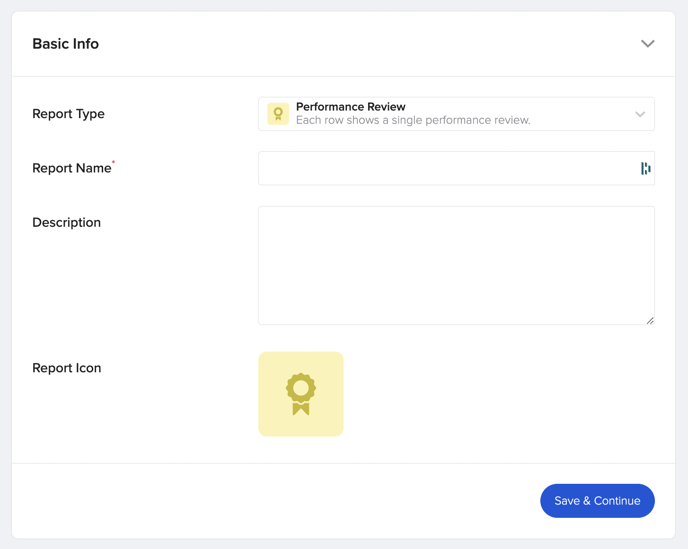Collapse the Basic Info section chevron

click(648, 43)
